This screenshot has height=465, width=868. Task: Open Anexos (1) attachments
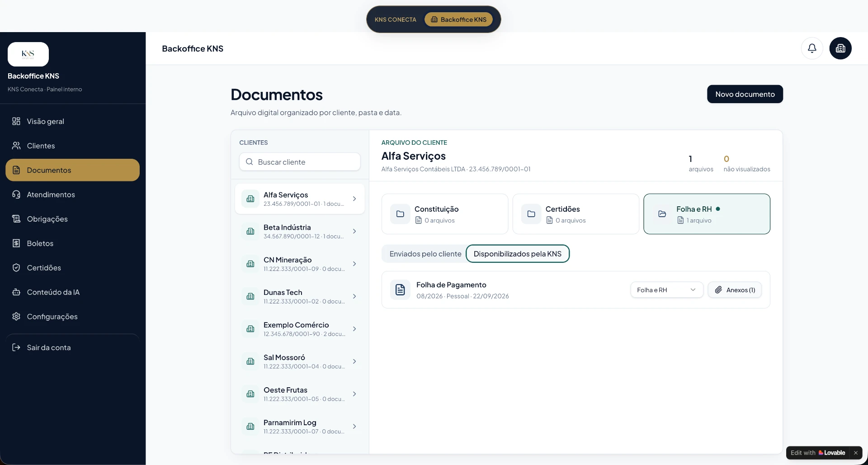pyautogui.click(x=735, y=290)
